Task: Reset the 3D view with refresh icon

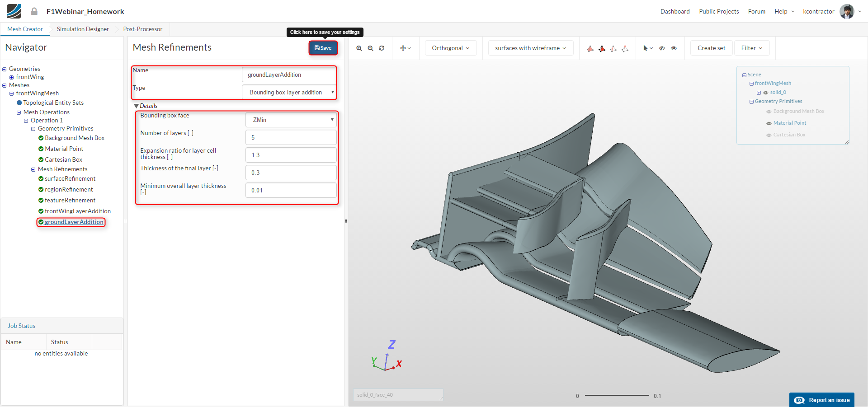Action: [382, 48]
